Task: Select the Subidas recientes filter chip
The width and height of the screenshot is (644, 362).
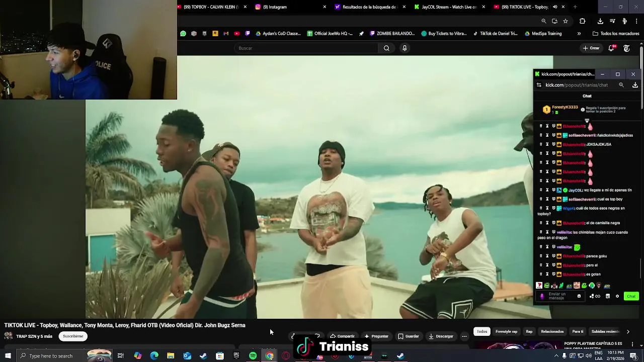Action: click(x=605, y=332)
